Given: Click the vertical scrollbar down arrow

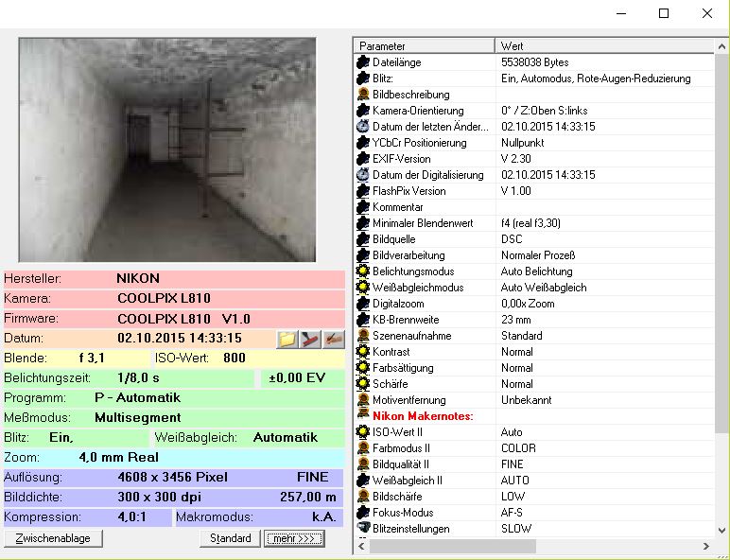Looking at the screenshot, I should pos(721,530).
